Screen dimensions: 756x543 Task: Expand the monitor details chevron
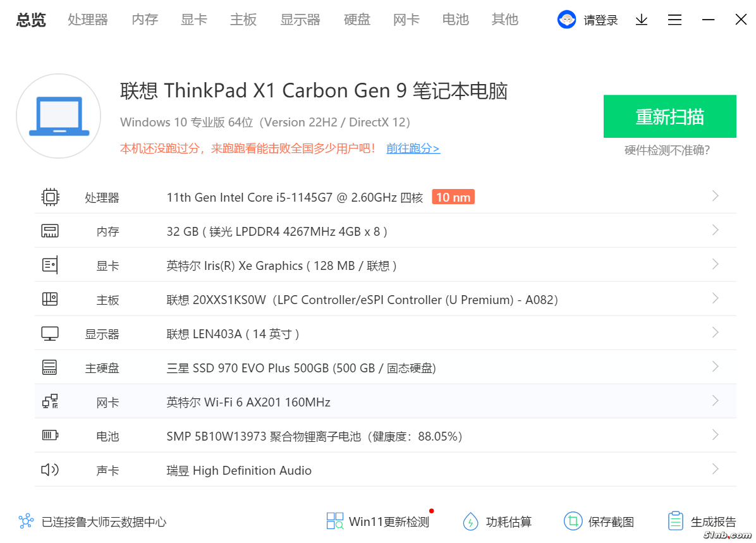[x=715, y=333]
